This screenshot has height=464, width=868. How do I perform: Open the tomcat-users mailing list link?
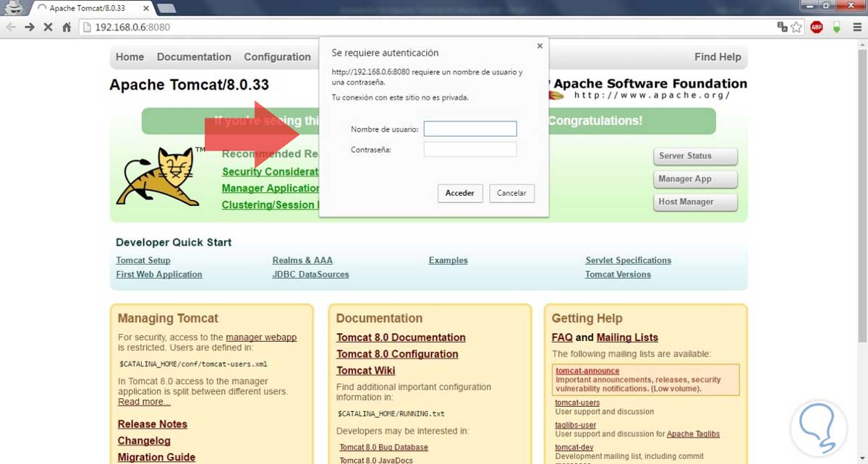click(577, 403)
